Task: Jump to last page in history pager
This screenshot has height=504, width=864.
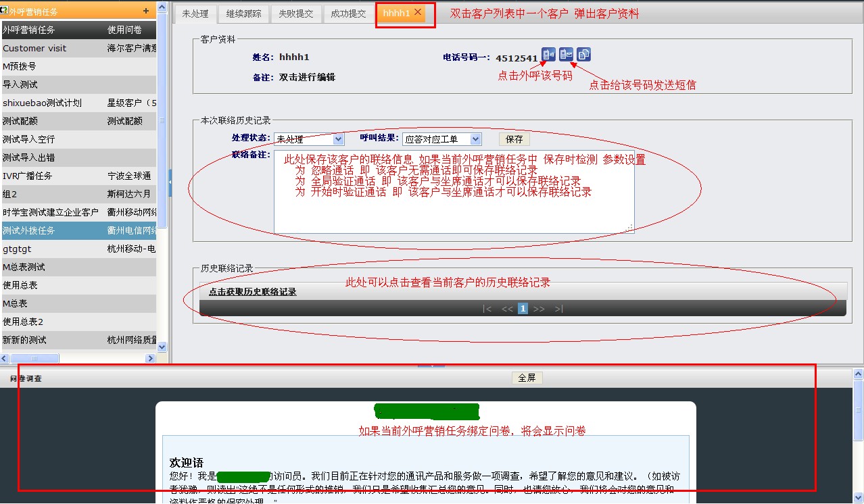Action: (x=558, y=309)
